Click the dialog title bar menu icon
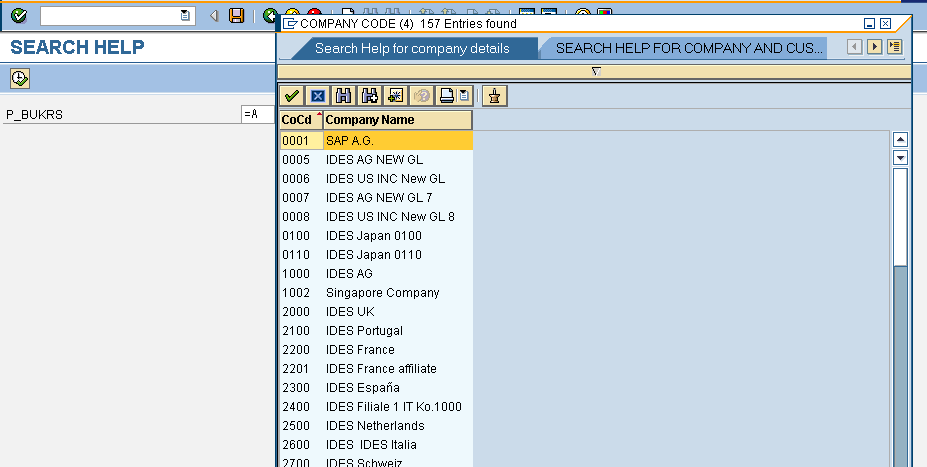 [x=290, y=24]
